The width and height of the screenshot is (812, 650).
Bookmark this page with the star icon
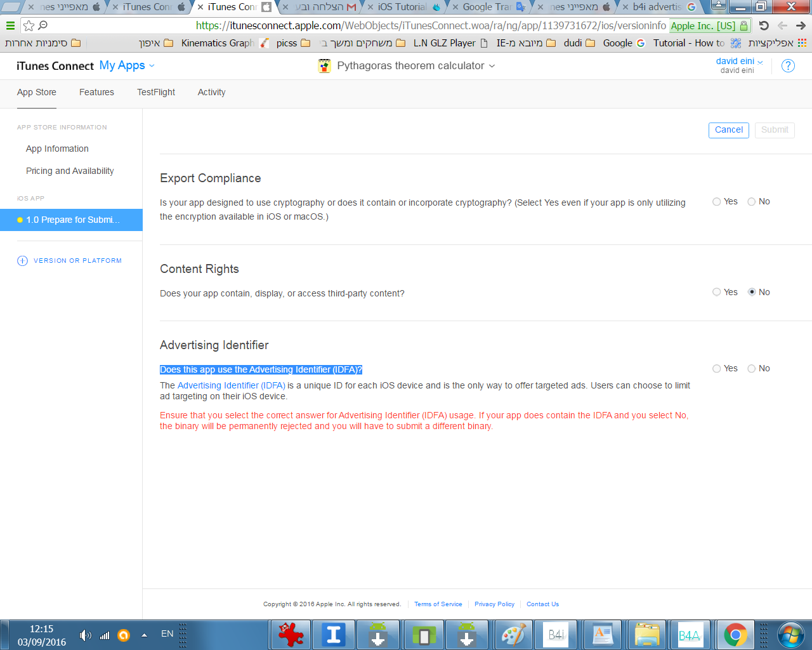[29, 25]
